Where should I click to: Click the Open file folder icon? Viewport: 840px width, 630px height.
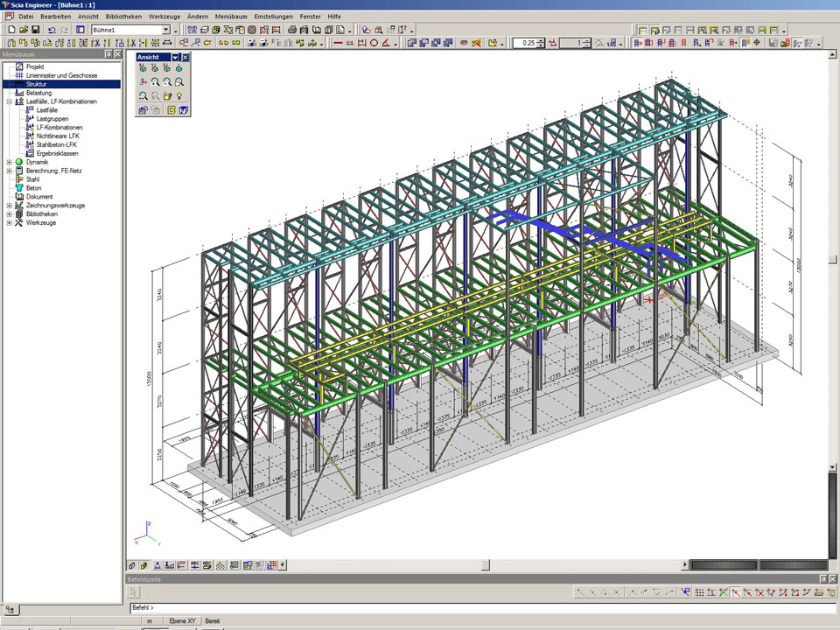click(x=24, y=30)
